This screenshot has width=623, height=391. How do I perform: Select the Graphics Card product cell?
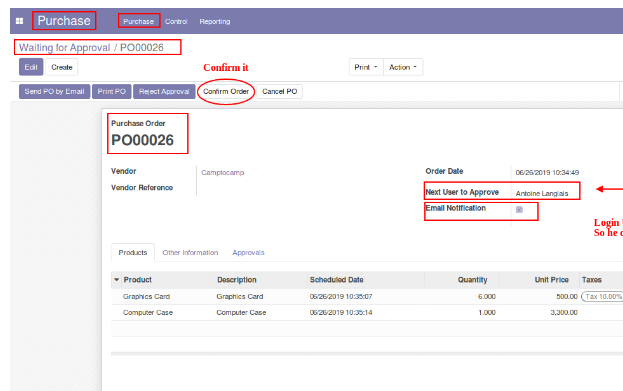pyautogui.click(x=146, y=296)
